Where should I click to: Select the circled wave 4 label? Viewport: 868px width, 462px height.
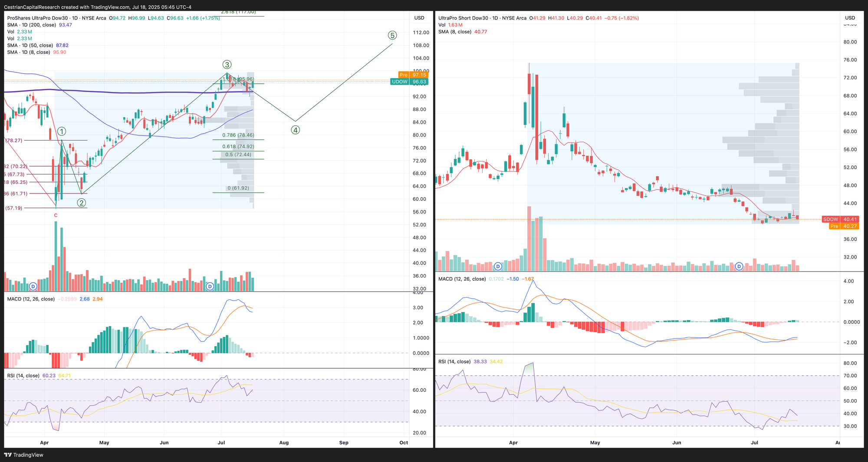tap(296, 130)
